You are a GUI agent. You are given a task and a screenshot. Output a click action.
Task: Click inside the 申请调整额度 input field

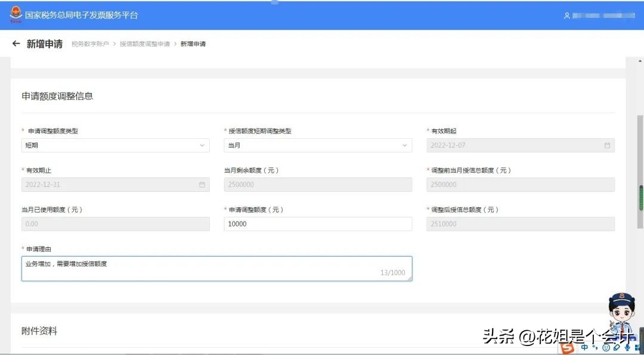tap(318, 223)
